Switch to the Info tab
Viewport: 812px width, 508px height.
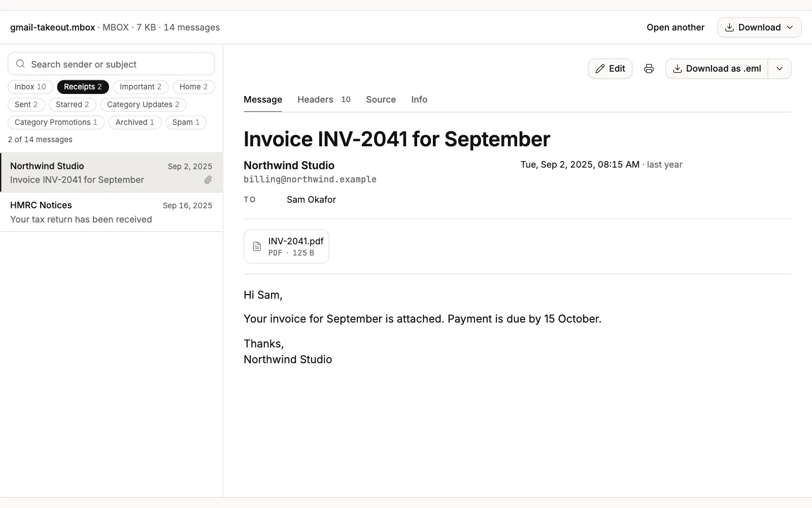tap(419, 100)
